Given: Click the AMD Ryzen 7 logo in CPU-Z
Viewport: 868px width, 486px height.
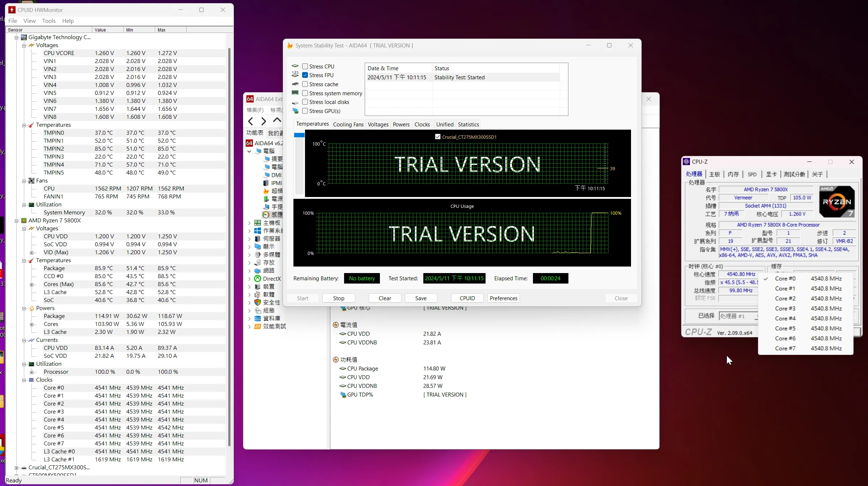Looking at the screenshot, I should coord(837,201).
